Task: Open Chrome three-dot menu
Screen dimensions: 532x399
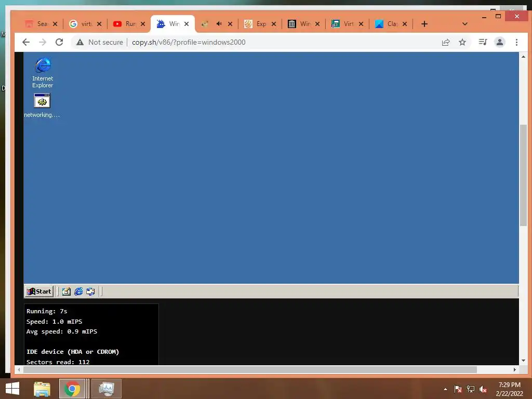Action: click(516, 42)
